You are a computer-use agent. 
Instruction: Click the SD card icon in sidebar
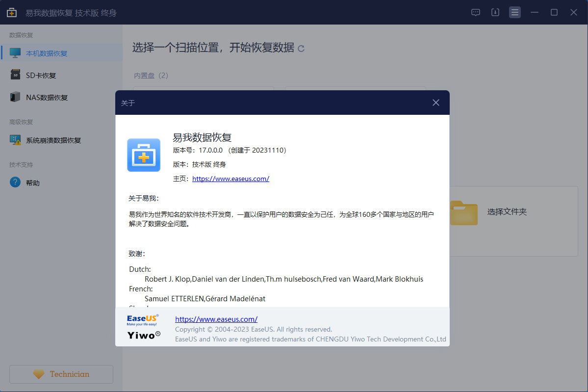(x=15, y=75)
